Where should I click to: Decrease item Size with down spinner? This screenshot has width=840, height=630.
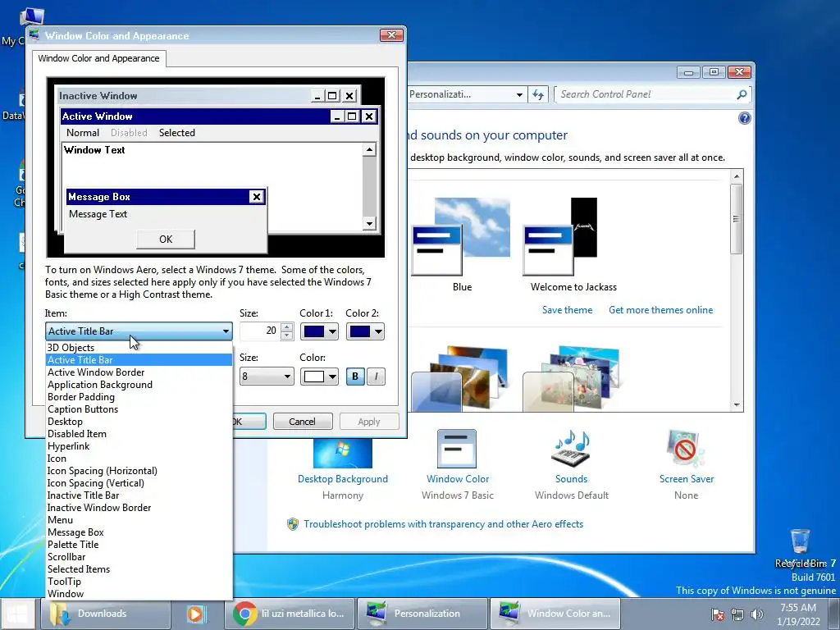coord(287,336)
